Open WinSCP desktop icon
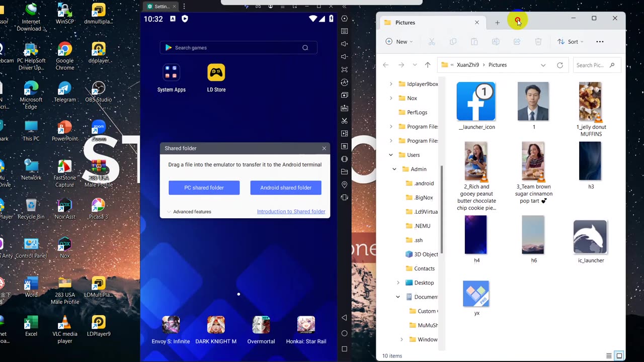Image resolution: width=644 pixels, height=362 pixels. point(64,14)
